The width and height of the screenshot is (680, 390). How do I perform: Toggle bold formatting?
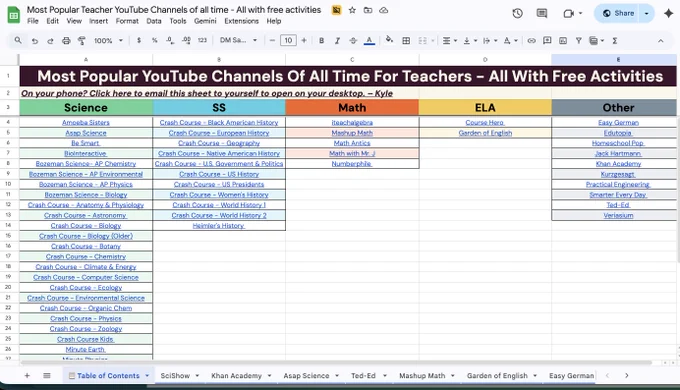point(321,40)
